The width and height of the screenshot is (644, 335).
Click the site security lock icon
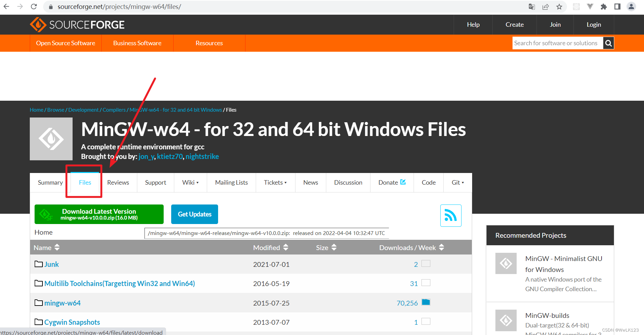(51, 7)
